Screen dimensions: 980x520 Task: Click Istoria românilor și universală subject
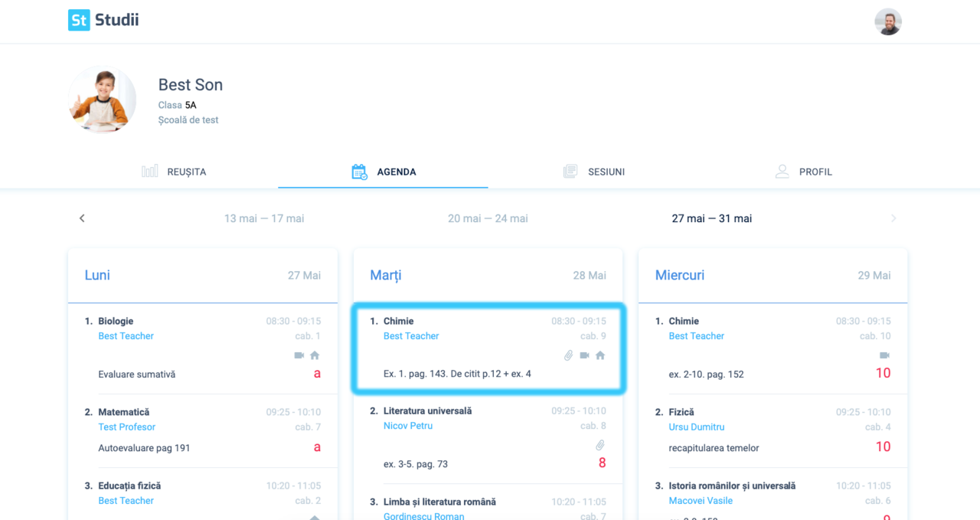(732, 486)
